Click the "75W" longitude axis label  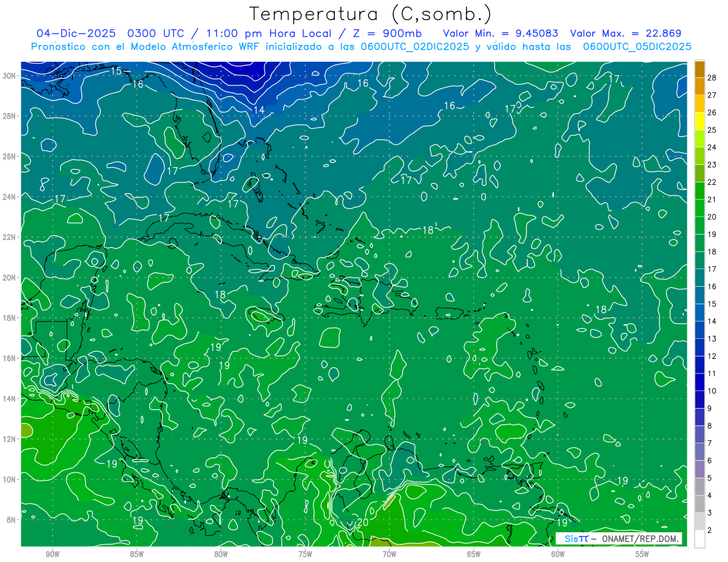coord(305,554)
